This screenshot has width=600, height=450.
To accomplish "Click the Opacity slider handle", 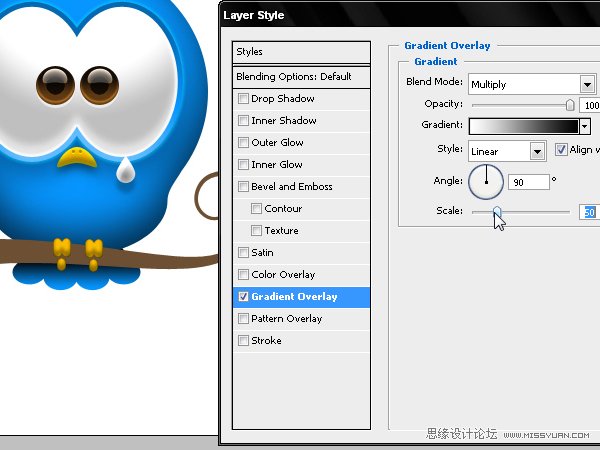I will point(570,105).
